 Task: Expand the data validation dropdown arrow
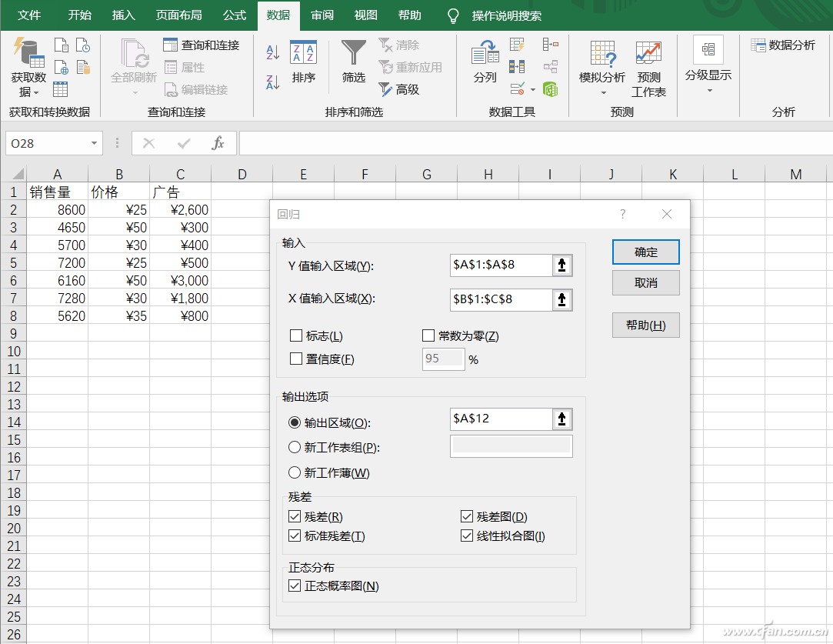pos(532,89)
